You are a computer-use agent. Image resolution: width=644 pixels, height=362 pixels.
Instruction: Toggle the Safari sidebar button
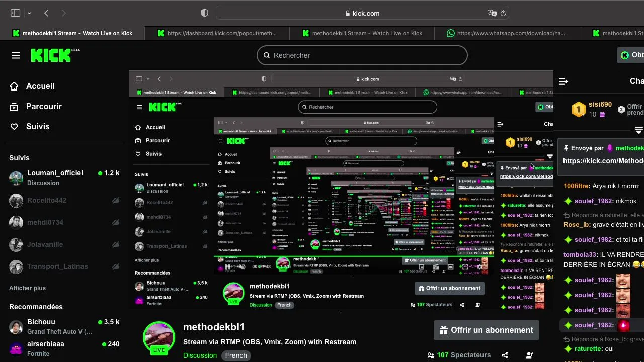pyautogui.click(x=15, y=13)
